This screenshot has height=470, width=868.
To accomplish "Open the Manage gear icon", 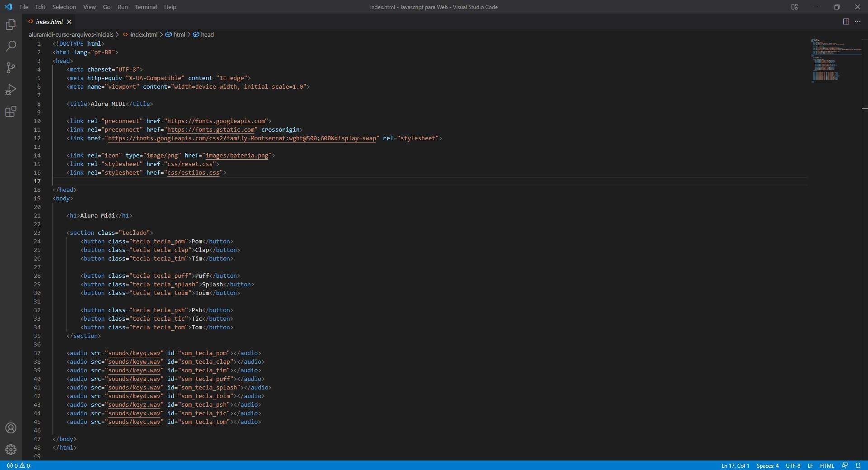I will tap(11, 450).
